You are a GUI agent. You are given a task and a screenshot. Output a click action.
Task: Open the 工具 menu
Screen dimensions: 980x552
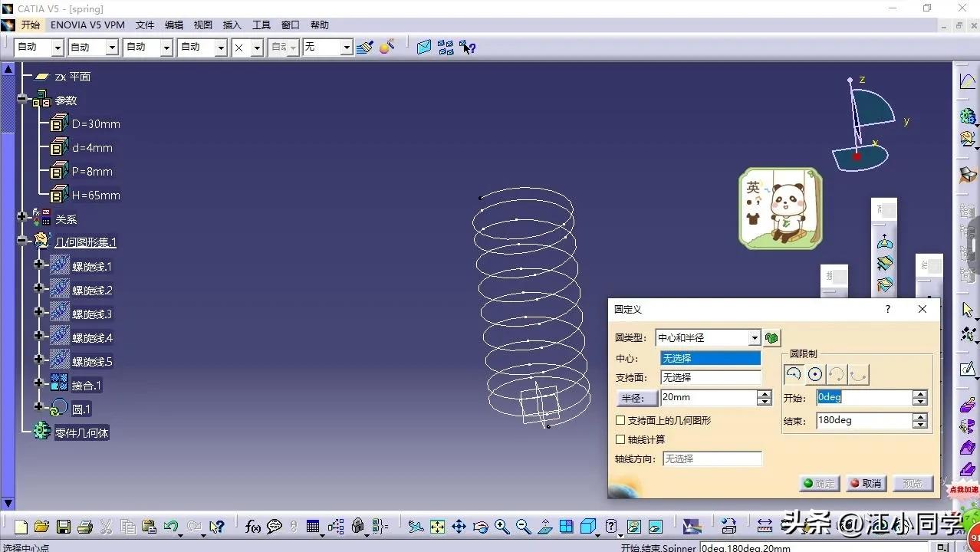point(261,25)
